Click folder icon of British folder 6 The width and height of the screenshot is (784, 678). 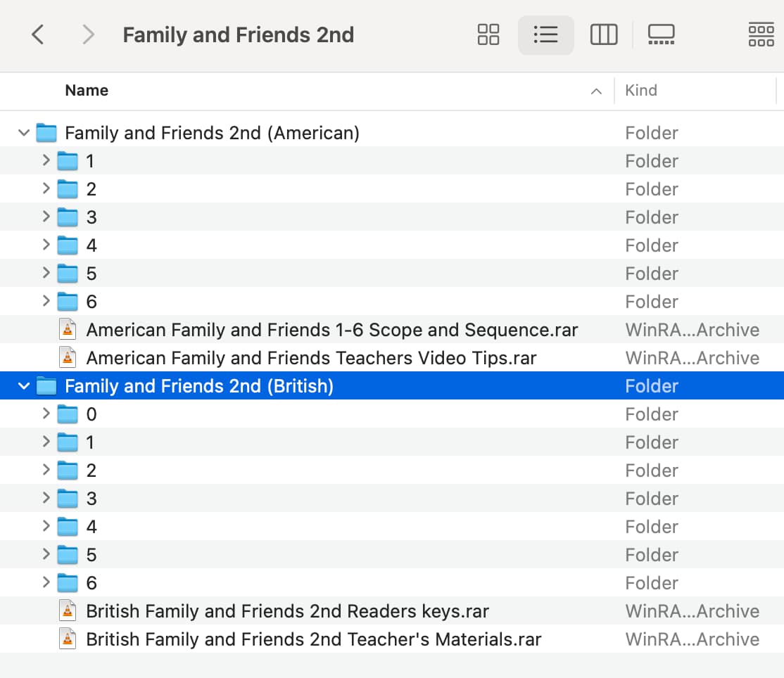tap(68, 582)
